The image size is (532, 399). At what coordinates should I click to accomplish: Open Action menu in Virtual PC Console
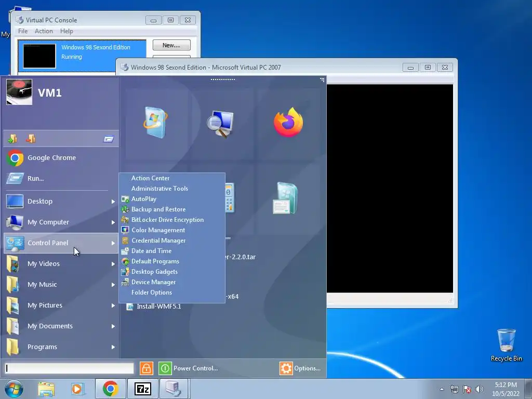[x=44, y=31]
